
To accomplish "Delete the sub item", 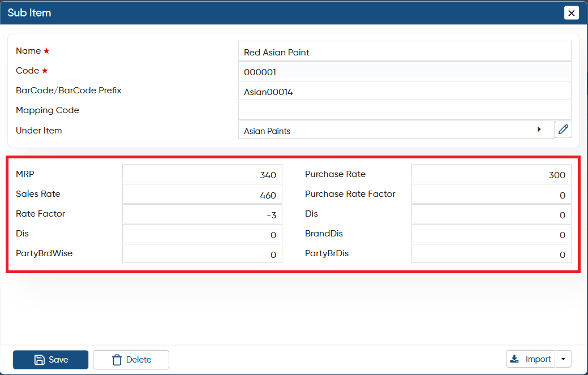I will pos(131,360).
